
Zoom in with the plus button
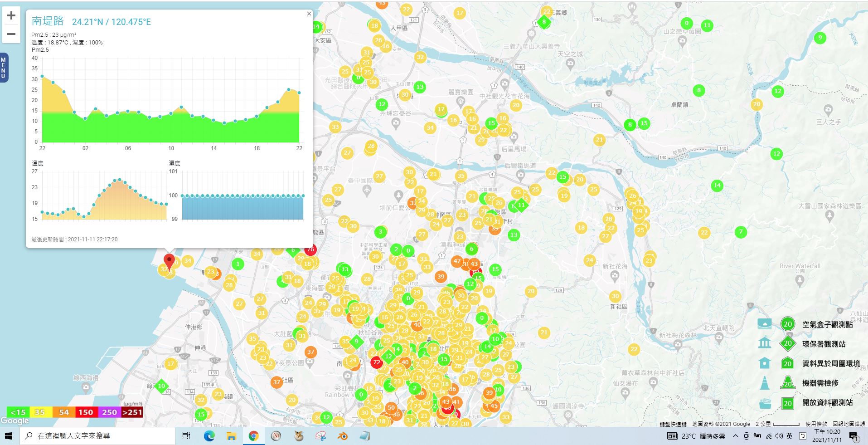pyautogui.click(x=11, y=15)
